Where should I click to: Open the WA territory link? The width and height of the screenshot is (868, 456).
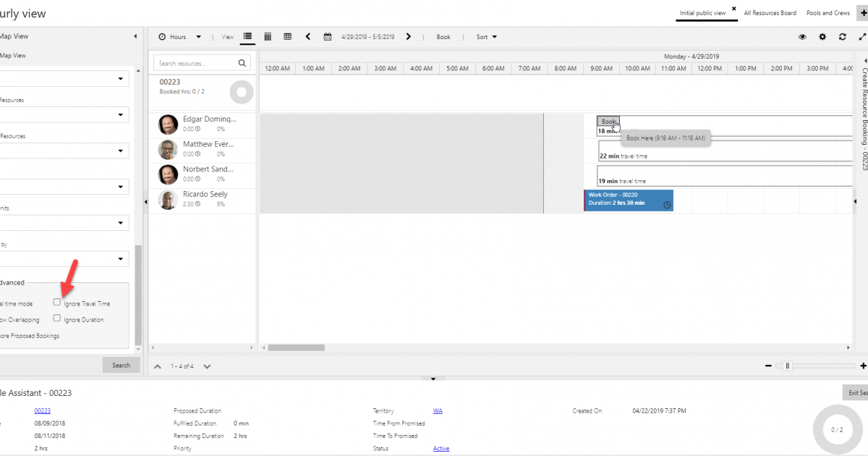click(x=437, y=410)
